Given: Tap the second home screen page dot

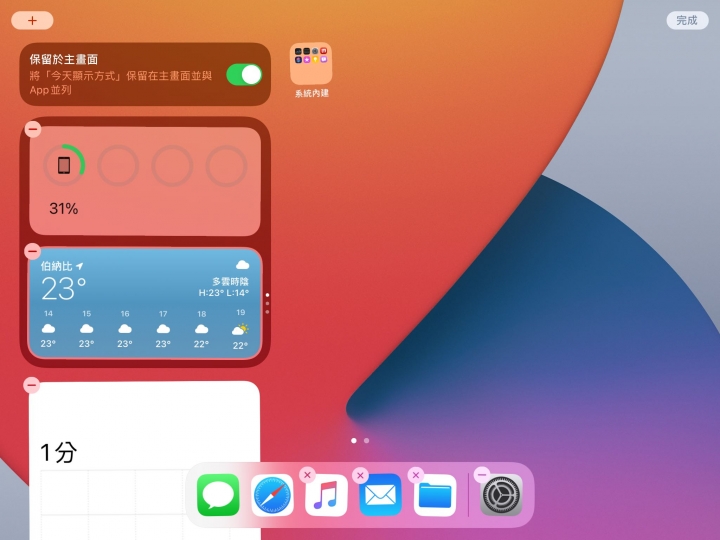Looking at the screenshot, I should tap(366, 441).
